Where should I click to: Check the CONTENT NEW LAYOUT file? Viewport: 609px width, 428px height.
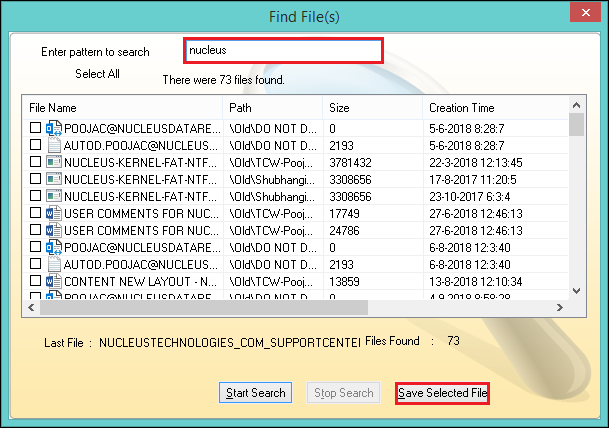point(35,281)
